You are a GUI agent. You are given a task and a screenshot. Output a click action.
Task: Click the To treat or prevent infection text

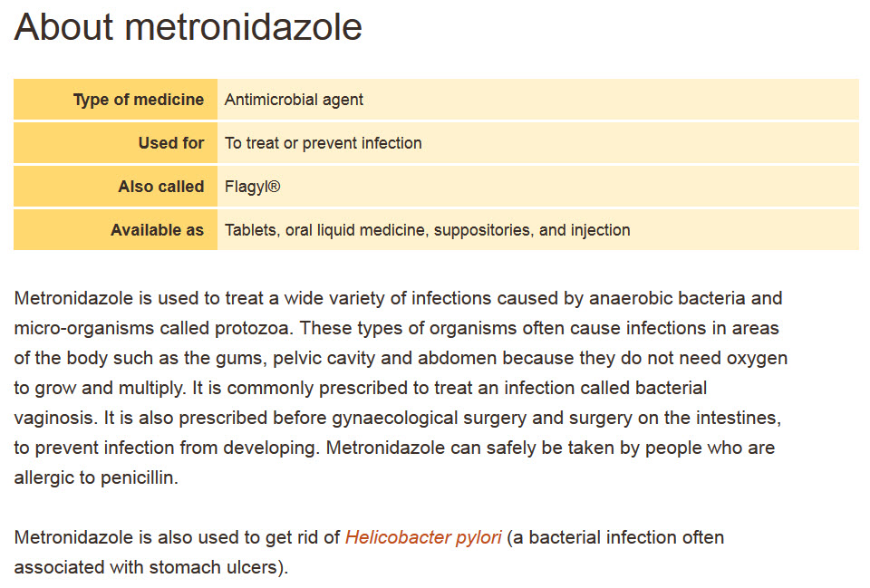[323, 143]
